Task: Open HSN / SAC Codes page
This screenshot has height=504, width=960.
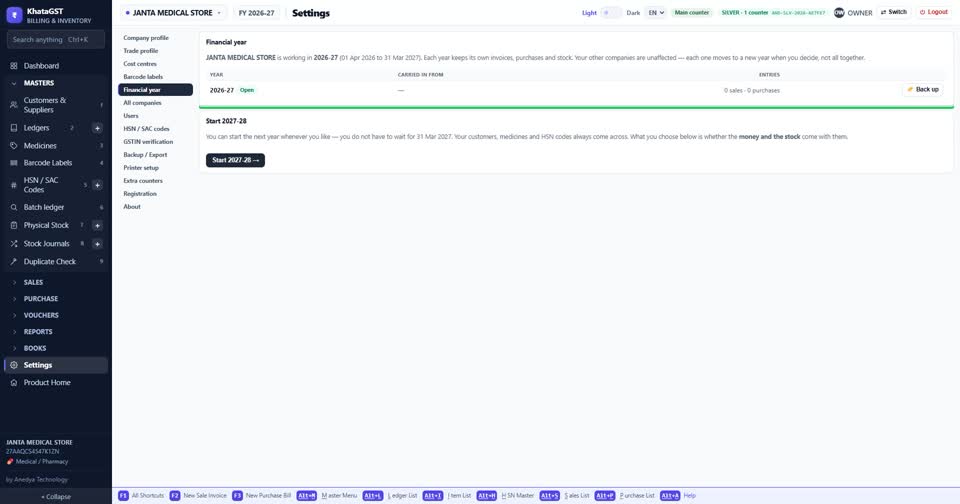Action: (41, 185)
